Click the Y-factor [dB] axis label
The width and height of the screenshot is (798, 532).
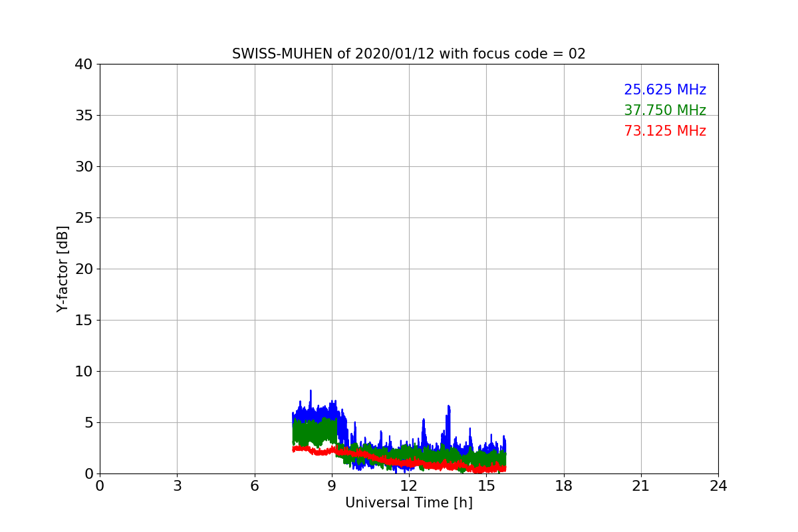click(x=63, y=269)
